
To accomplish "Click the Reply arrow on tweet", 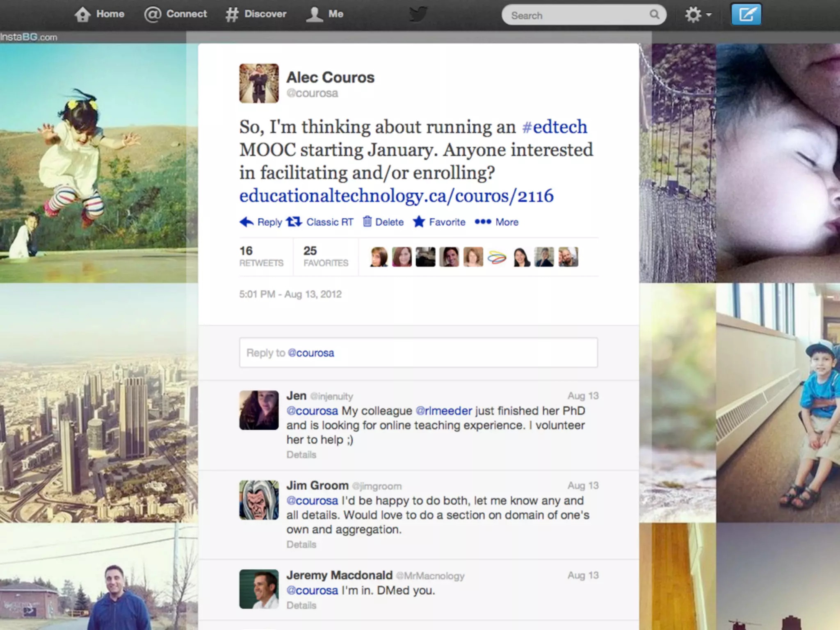I will [247, 222].
